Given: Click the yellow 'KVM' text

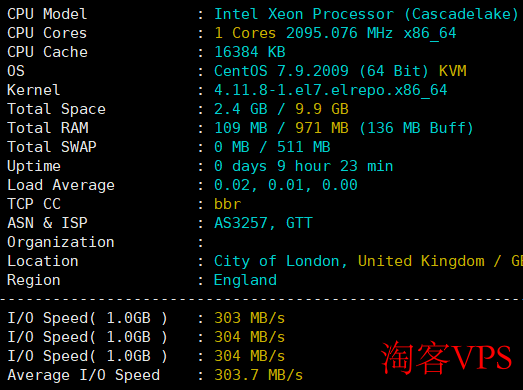Looking at the screenshot, I should click(x=453, y=71).
